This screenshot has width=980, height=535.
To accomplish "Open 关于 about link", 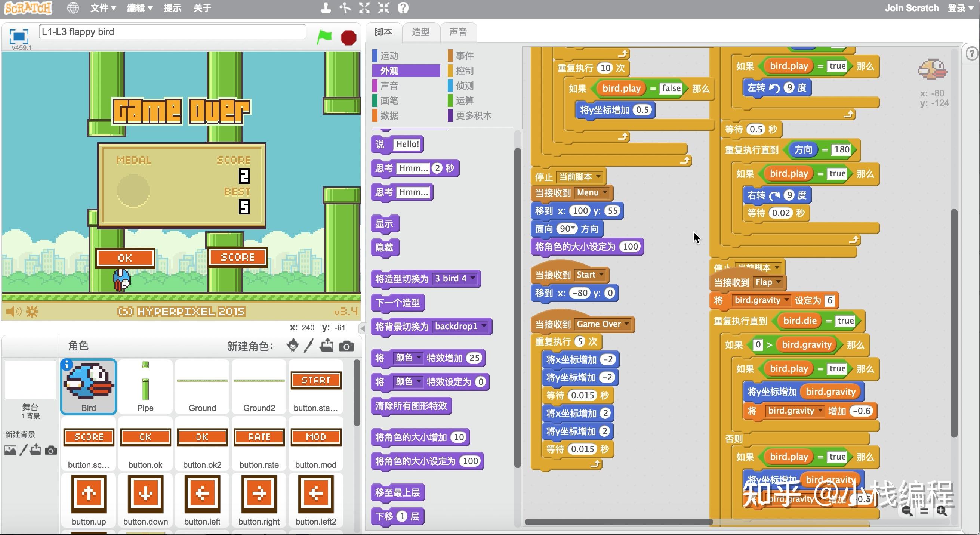I will [x=202, y=8].
